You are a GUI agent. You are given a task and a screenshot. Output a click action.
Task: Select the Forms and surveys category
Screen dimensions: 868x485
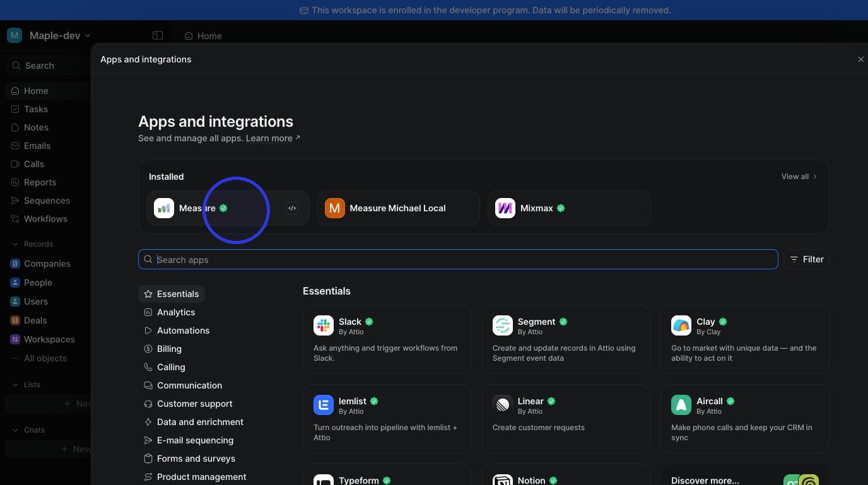[189, 459]
